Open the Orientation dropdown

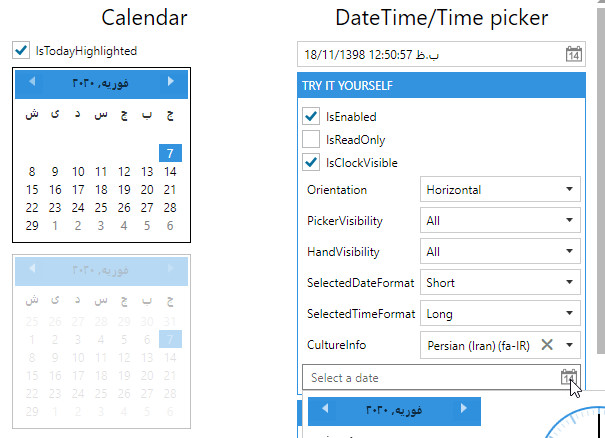(569, 189)
